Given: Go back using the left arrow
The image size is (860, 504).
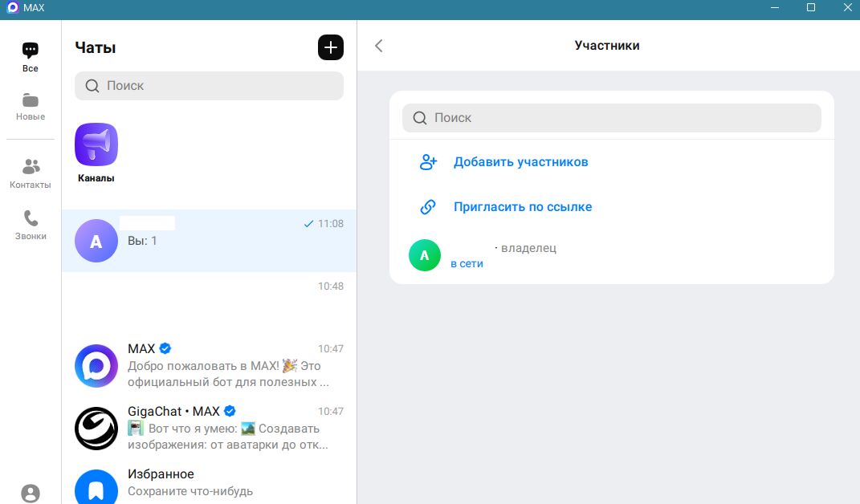Looking at the screenshot, I should (379, 46).
